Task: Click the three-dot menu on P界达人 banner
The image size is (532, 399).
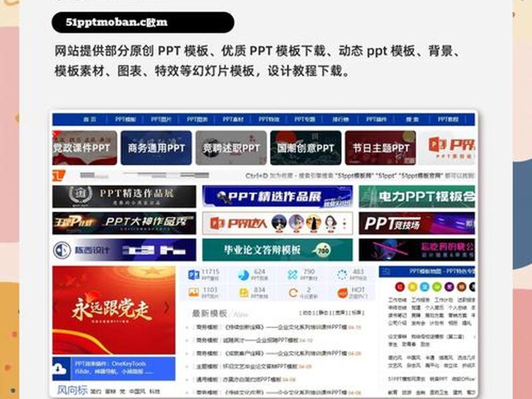Action: coord(344,223)
